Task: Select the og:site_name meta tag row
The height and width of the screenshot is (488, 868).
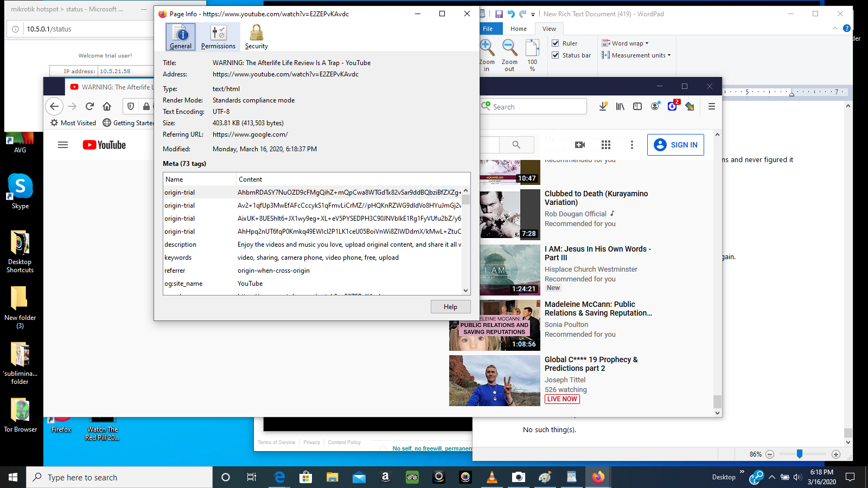Action: (312, 284)
